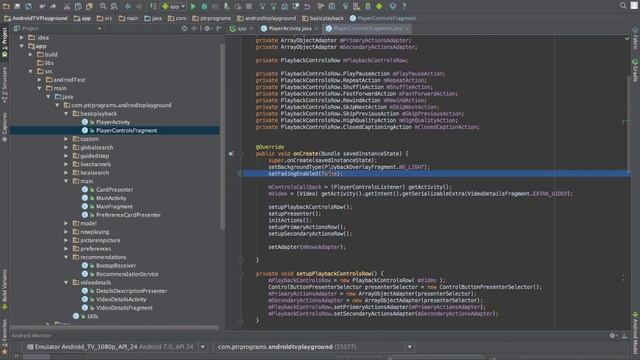
Task: Click the Replace toolbar icon
Action: point(114,6)
